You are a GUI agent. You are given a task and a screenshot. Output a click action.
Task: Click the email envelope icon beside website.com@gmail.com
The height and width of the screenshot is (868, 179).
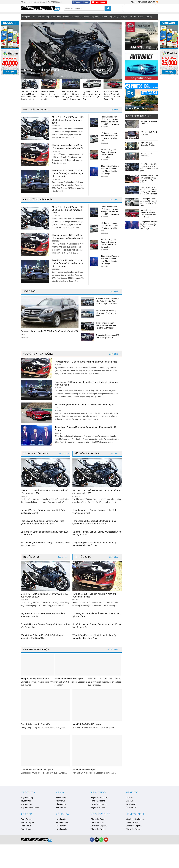click(22, 2)
